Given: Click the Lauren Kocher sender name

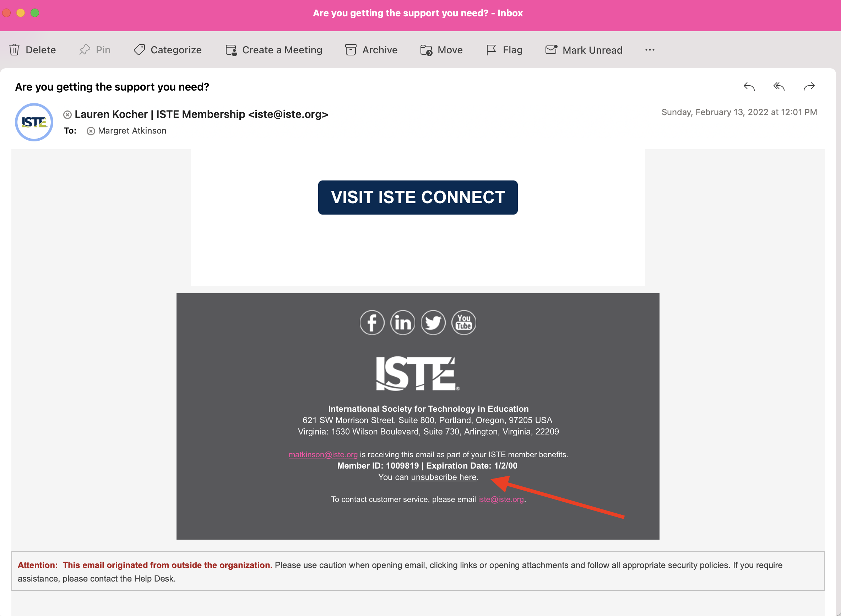Looking at the screenshot, I should pyautogui.click(x=201, y=114).
